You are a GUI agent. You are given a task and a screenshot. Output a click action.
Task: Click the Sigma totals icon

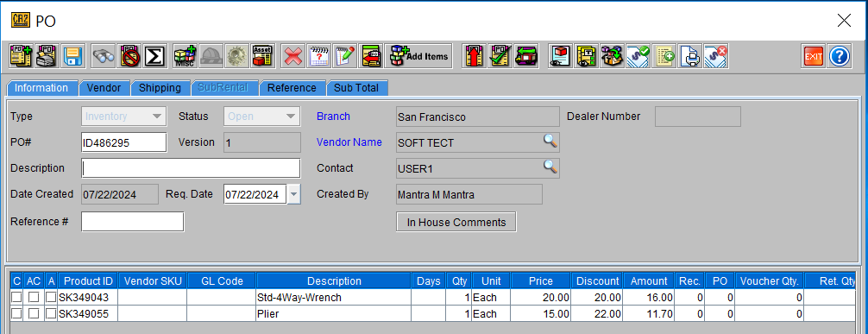(x=155, y=56)
